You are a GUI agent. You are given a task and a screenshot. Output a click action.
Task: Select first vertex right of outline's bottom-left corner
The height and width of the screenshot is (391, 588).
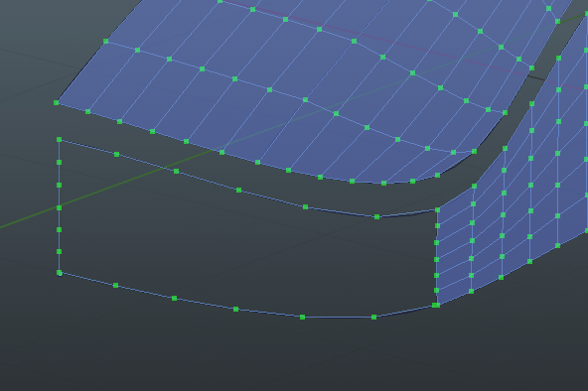(x=115, y=286)
